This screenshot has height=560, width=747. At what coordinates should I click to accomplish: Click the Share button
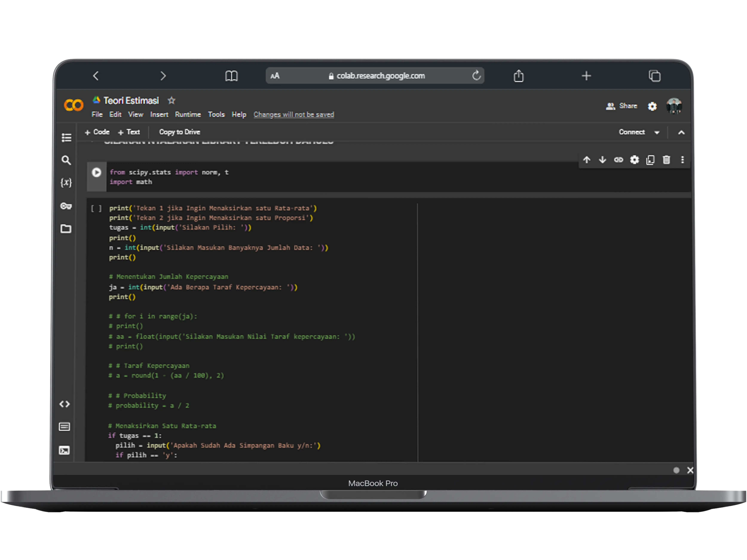622,106
